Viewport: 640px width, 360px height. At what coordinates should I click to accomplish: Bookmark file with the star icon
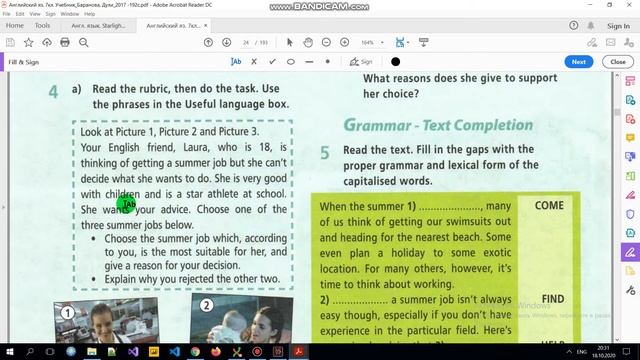point(29,42)
